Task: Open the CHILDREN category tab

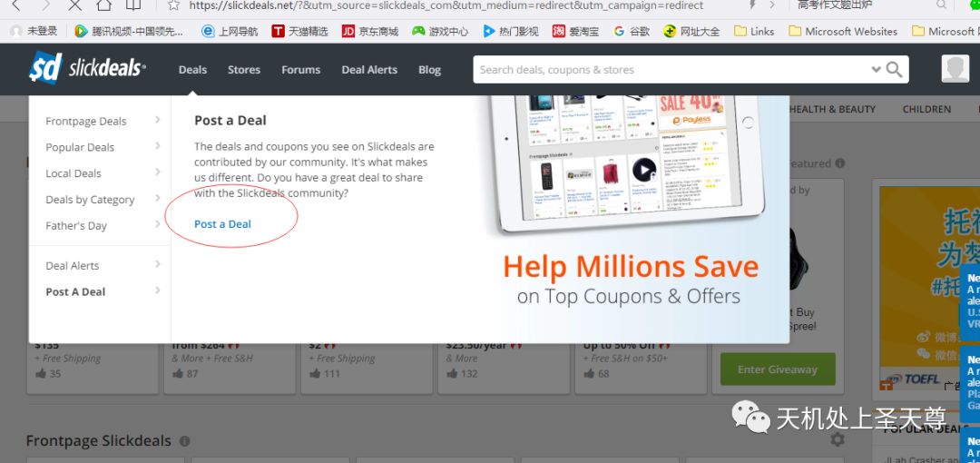Action: pyautogui.click(x=926, y=109)
